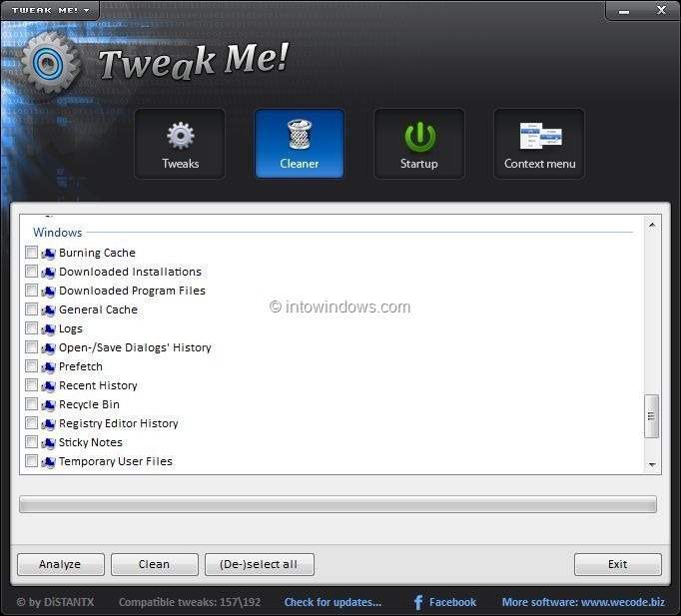Click the Open-/Save Dialogs' History item icon
This screenshot has height=616, width=681.
[x=49, y=347]
